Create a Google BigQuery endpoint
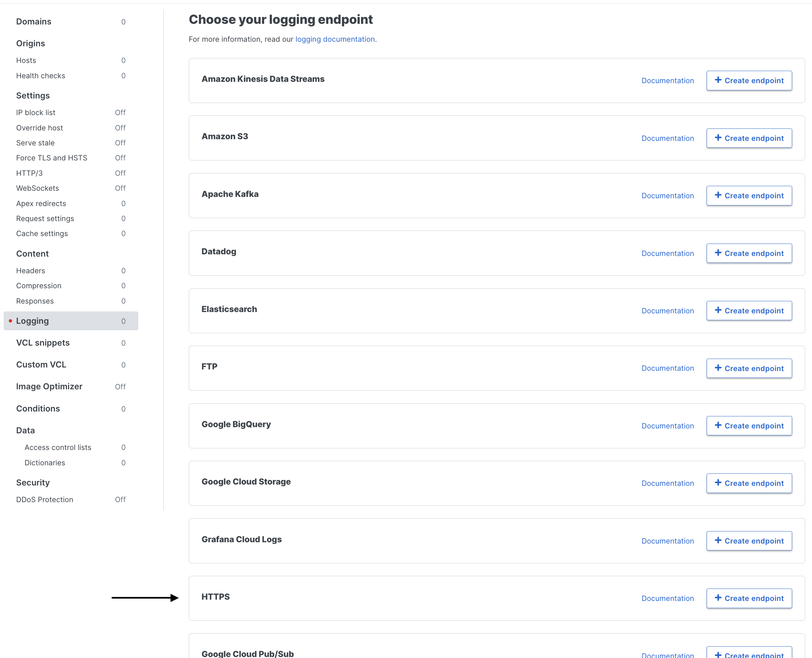The width and height of the screenshot is (812, 658). pyautogui.click(x=749, y=426)
